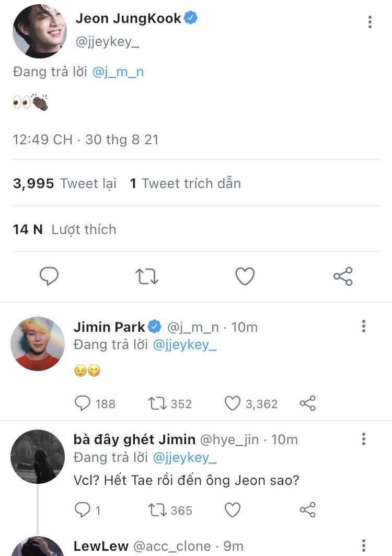392x556 pixels.
Task: Like the main Jeon JungKook tweet
Action: (245, 276)
